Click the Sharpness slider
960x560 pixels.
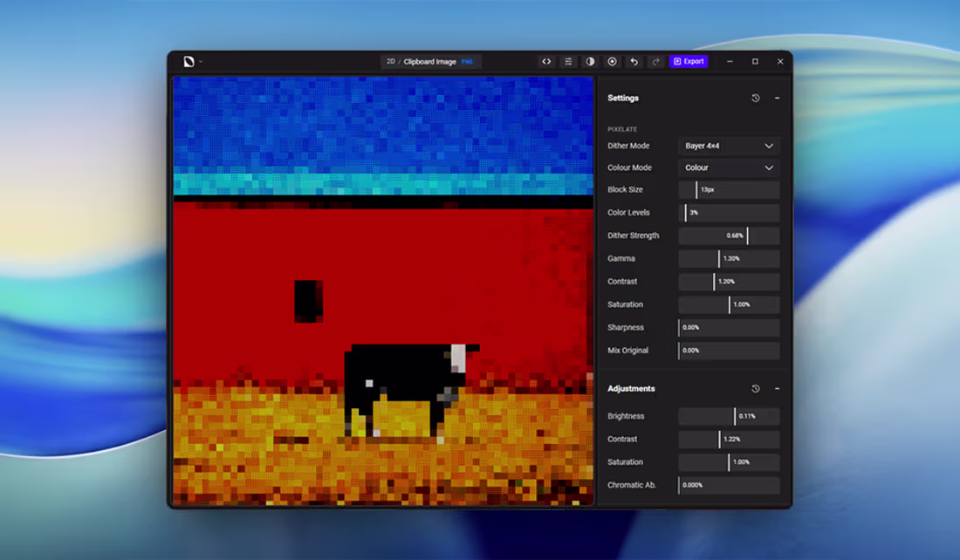pos(730,327)
